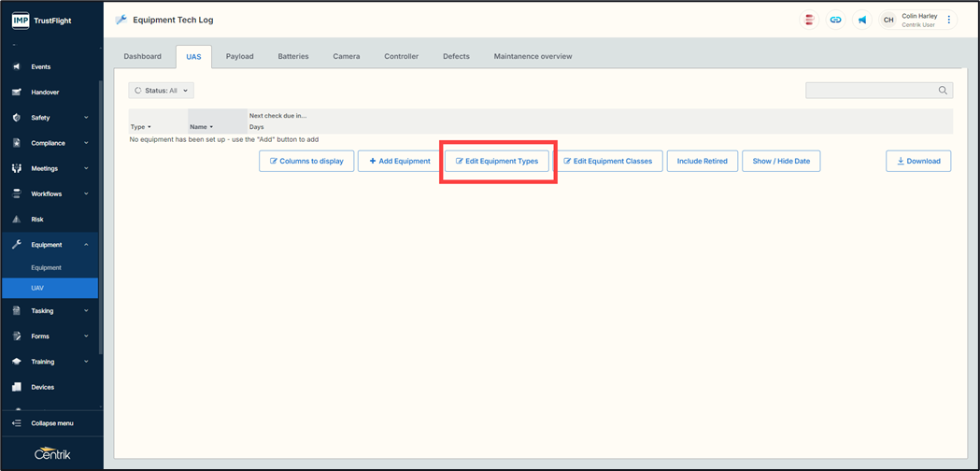The width and height of the screenshot is (980, 471).
Task: Toggle Show / Hide Date
Action: coord(781,161)
